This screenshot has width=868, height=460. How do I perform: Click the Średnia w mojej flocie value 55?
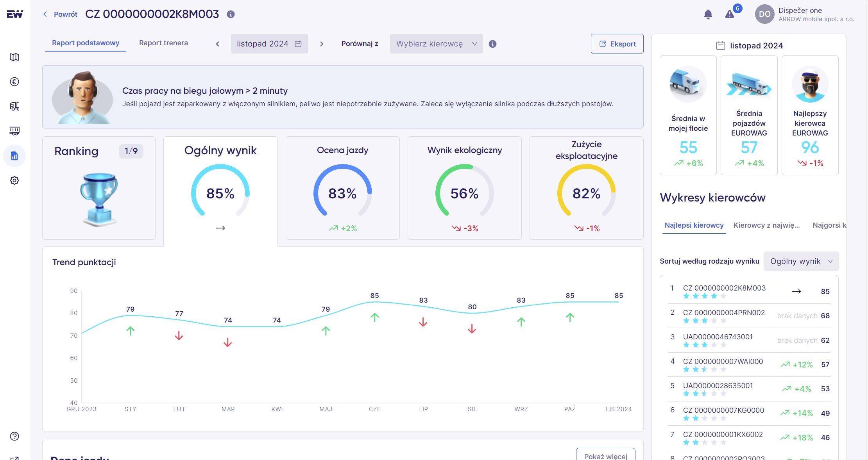click(688, 148)
